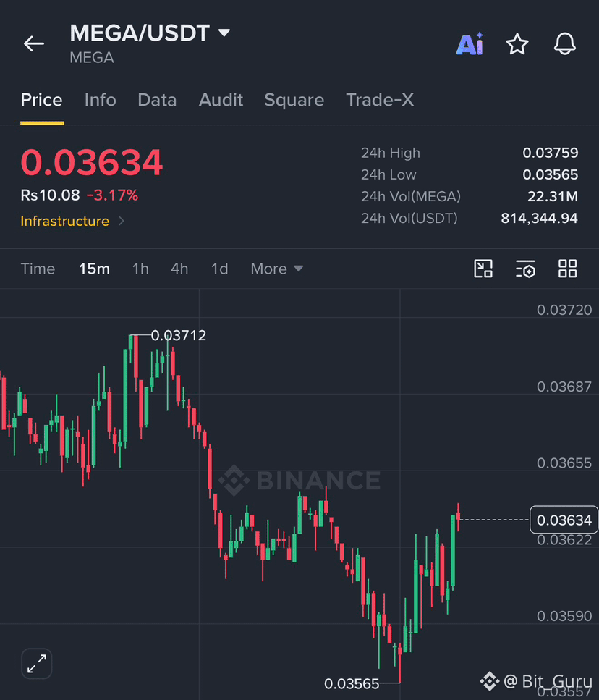Screen dimensions: 599x700
Task: Click the 0.03655 price axis label
Action: click(564, 463)
